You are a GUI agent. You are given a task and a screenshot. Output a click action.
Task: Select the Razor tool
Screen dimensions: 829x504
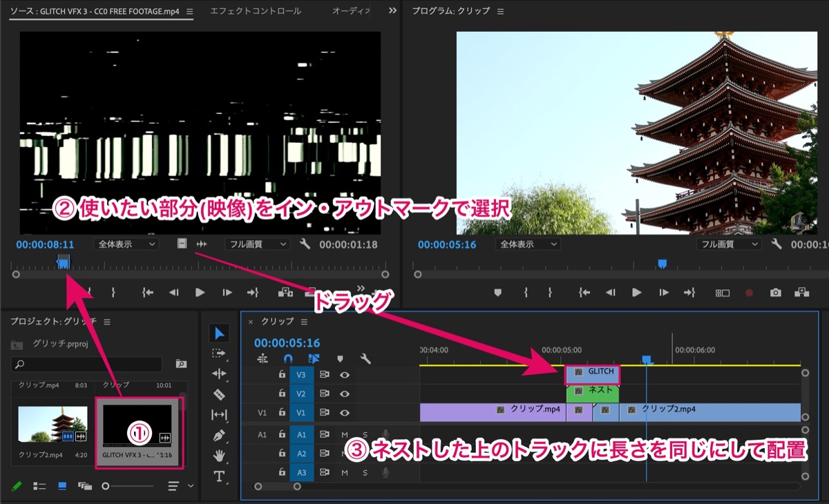[219, 394]
